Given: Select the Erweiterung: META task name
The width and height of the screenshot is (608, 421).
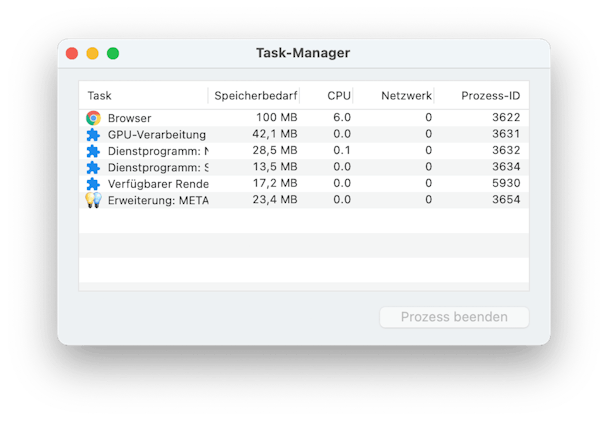Looking at the screenshot, I should pyautogui.click(x=158, y=200).
